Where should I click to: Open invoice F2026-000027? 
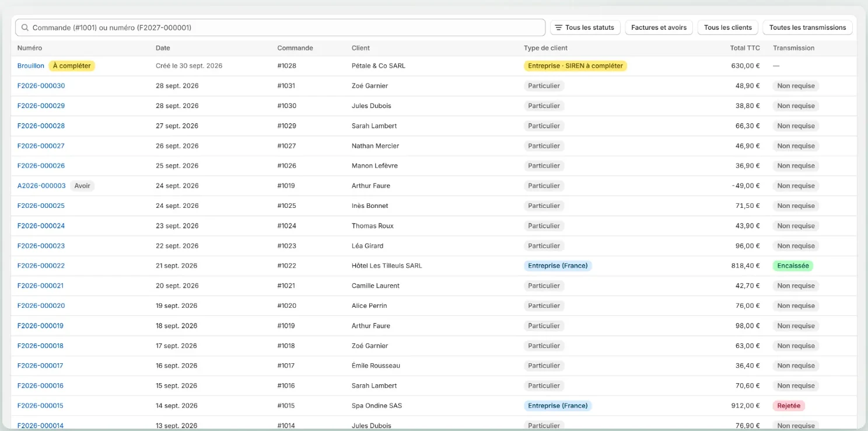pyautogui.click(x=41, y=146)
